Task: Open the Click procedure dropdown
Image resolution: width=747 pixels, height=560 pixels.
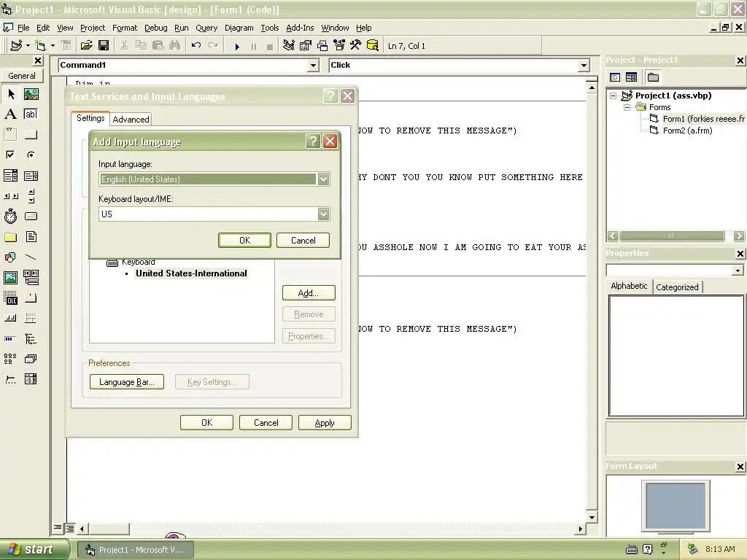Action: point(584,65)
